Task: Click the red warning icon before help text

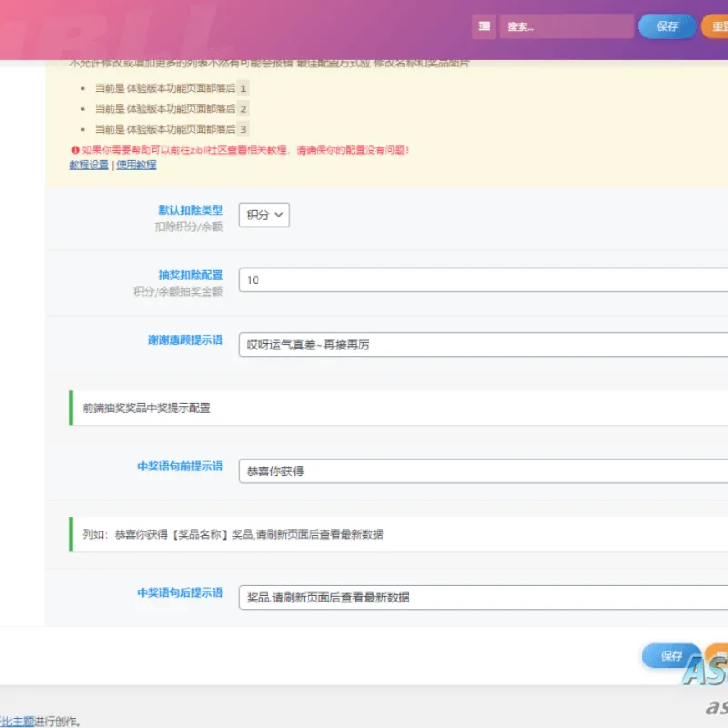Action: (x=76, y=150)
